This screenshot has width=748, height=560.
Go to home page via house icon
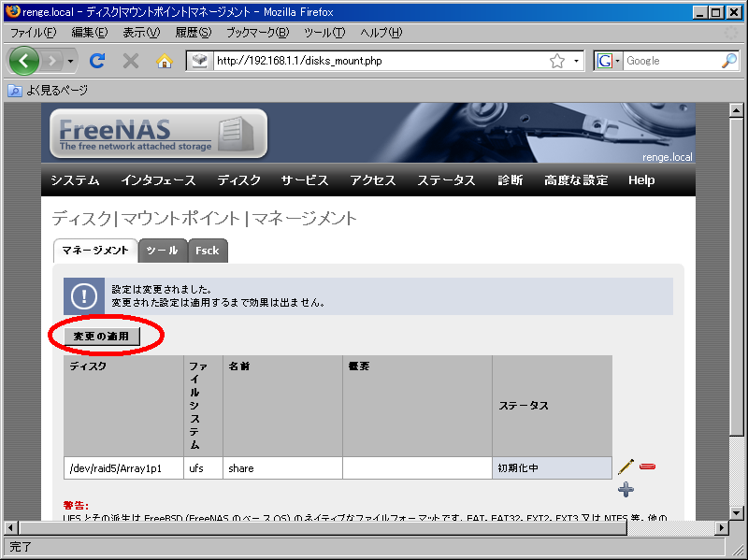tap(165, 61)
